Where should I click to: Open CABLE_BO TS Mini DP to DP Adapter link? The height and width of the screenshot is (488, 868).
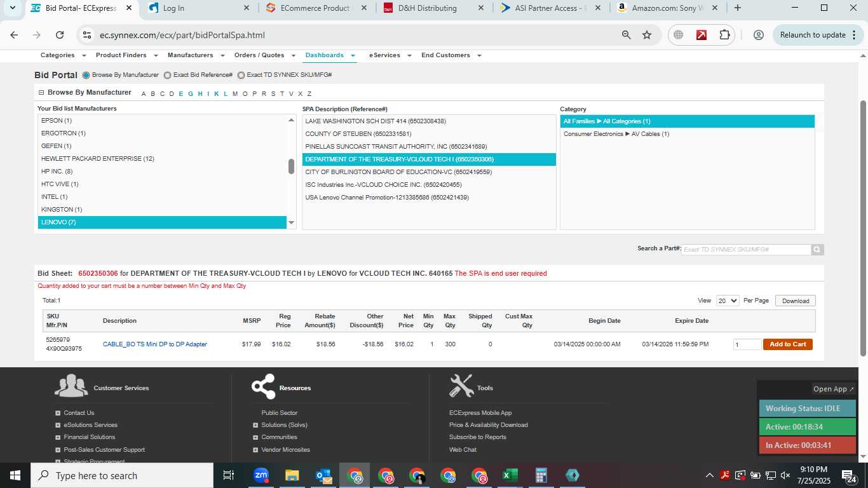pyautogui.click(x=155, y=344)
